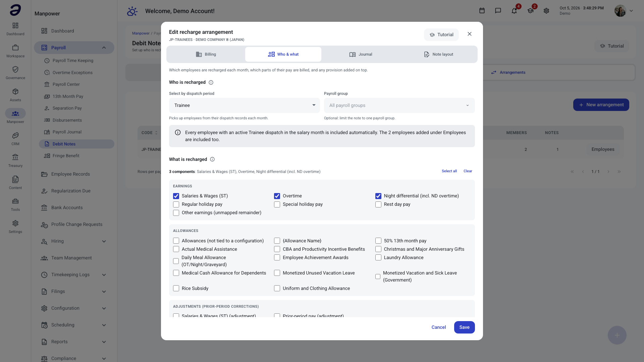Check Laundry Allowance
644x362 pixels.
pyautogui.click(x=378, y=257)
